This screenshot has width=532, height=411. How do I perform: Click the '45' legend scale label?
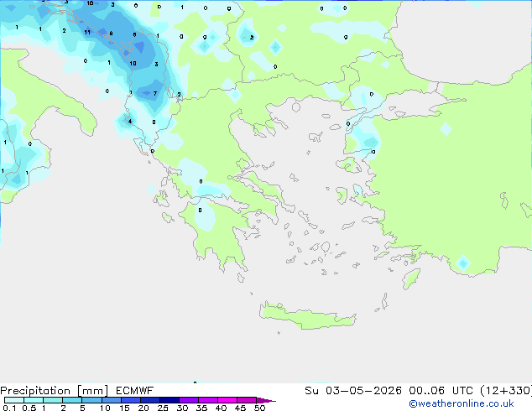[x=240, y=408]
